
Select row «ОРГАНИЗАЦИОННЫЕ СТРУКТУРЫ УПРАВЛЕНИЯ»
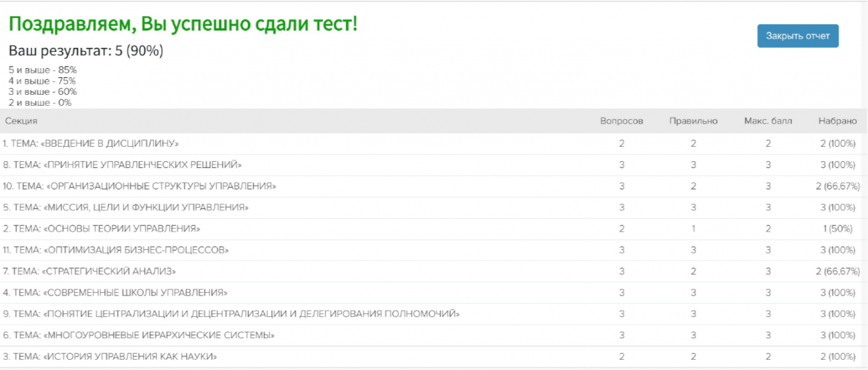click(x=434, y=186)
